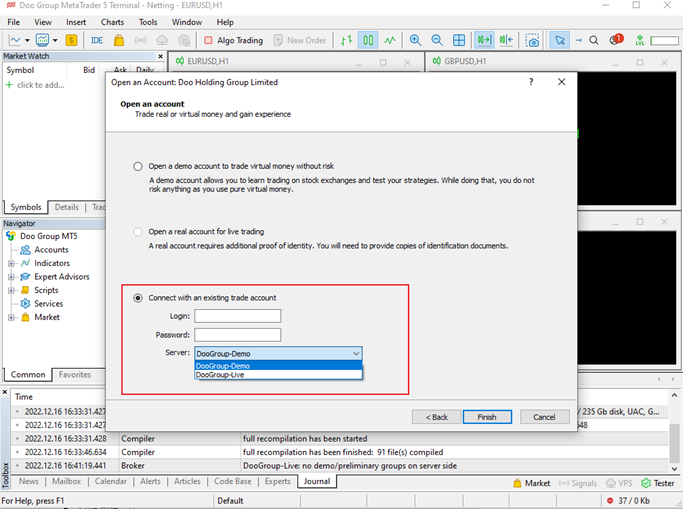683x509 pixels.
Task: Click the zoom in magnifier icon
Action: coord(415,40)
